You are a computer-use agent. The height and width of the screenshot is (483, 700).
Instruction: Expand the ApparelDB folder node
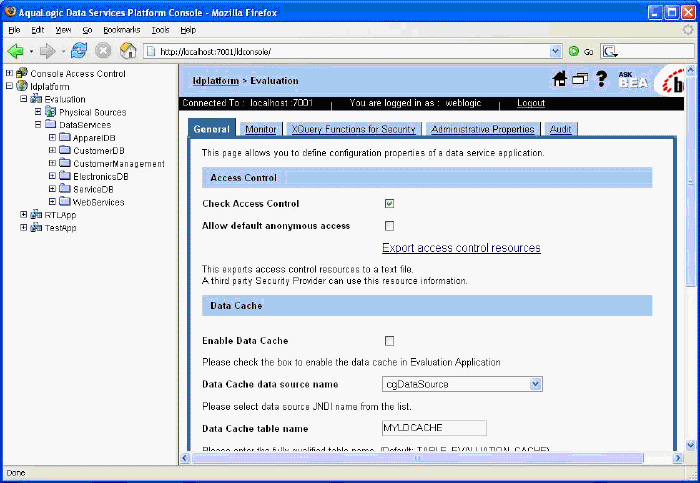(52, 137)
